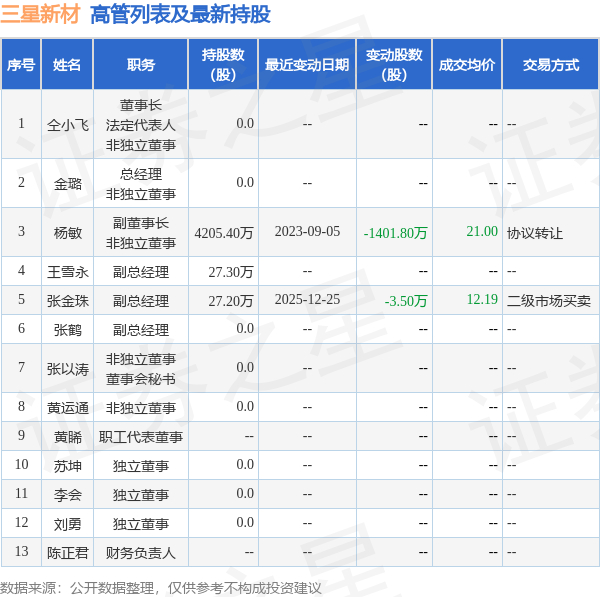Select the name 杨敏
The width and height of the screenshot is (600, 597).
click(x=68, y=233)
